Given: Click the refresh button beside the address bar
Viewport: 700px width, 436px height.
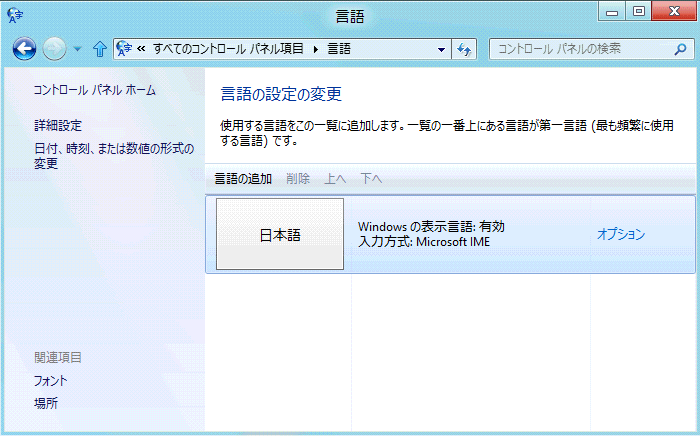Looking at the screenshot, I should tap(464, 49).
